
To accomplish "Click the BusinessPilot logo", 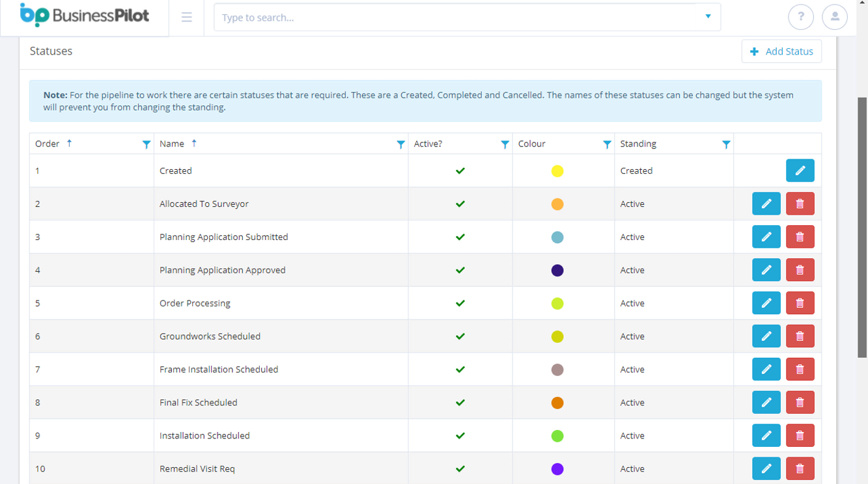I will pos(84,15).
